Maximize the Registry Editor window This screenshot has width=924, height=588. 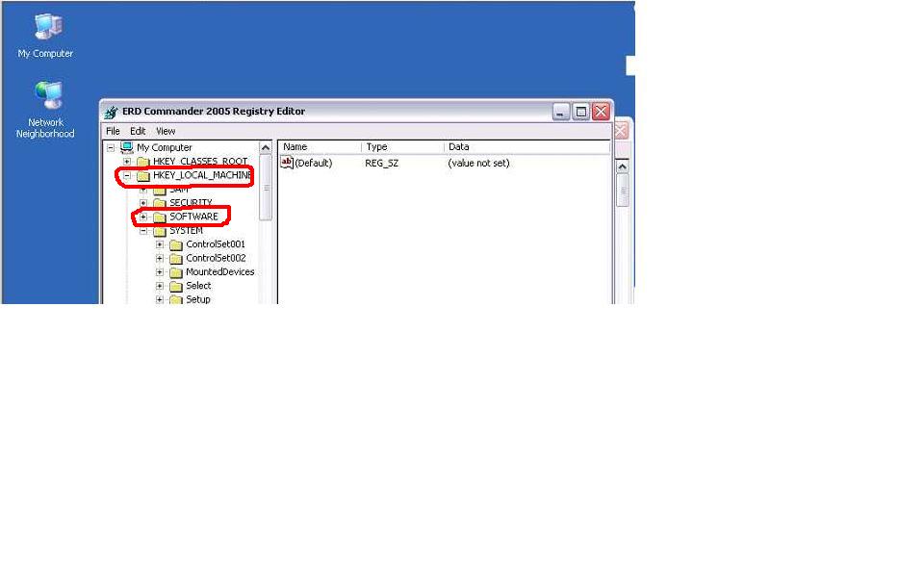[x=581, y=112]
